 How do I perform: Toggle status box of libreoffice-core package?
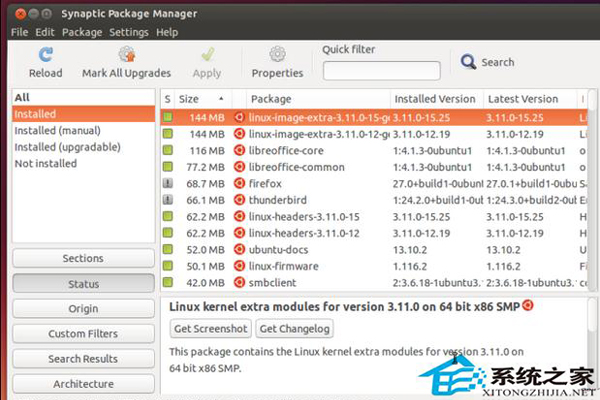pyautogui.click(x=168, y=150)
